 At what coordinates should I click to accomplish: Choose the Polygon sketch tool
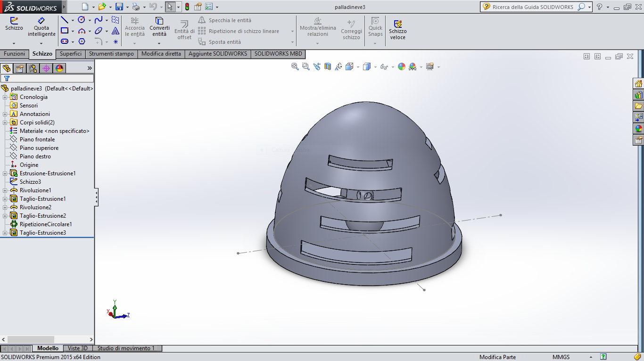pos(82,41)
